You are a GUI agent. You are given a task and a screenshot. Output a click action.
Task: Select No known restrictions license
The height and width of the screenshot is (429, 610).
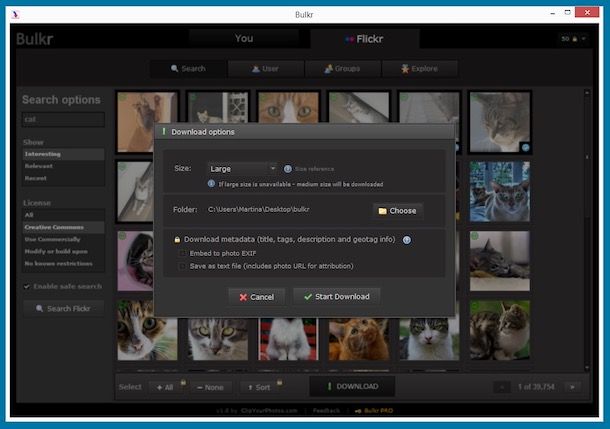[63, 263]
